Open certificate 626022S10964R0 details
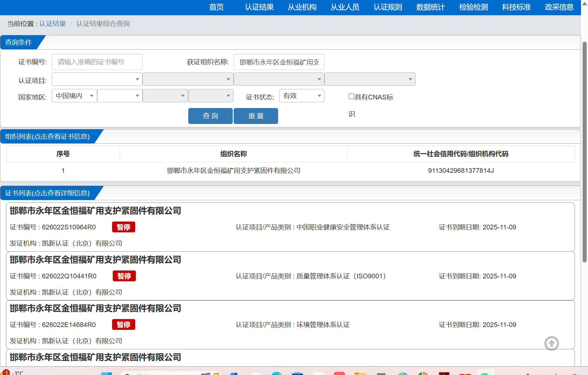The image size is (588, 375). point(291,227)
